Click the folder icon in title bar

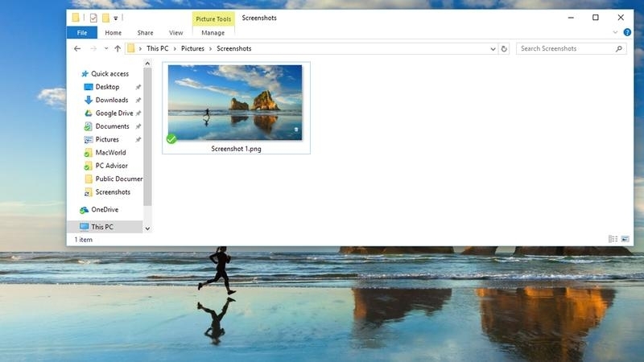(x=76, y=17)
